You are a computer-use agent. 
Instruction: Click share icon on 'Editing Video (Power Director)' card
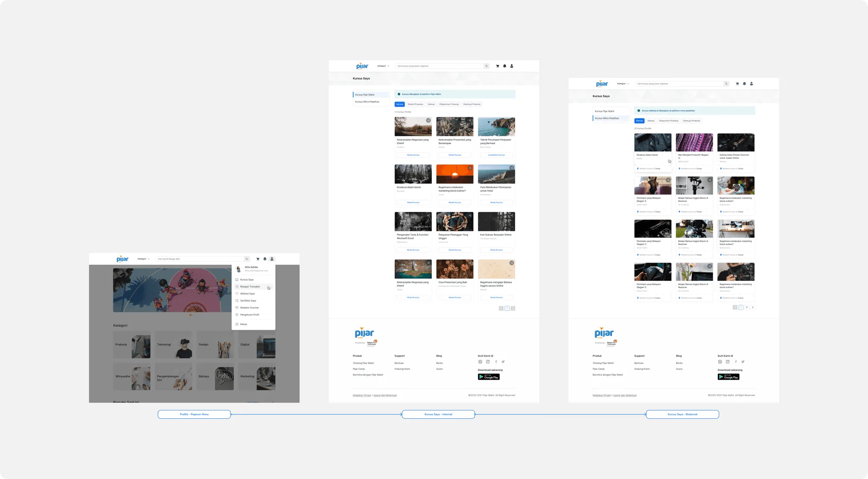coord(751,137)
